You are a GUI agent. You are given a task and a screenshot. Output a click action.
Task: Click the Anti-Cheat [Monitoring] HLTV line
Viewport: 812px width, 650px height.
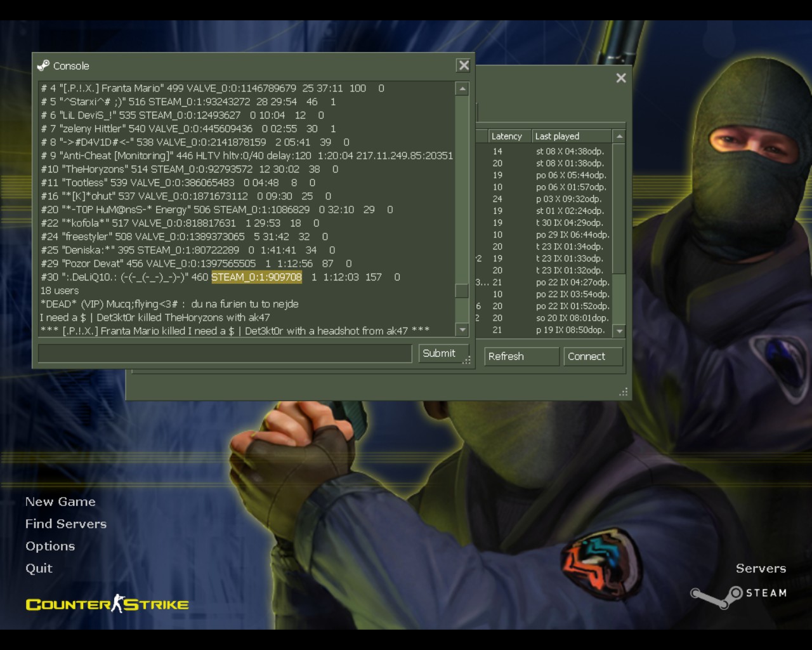coord(247,156)
